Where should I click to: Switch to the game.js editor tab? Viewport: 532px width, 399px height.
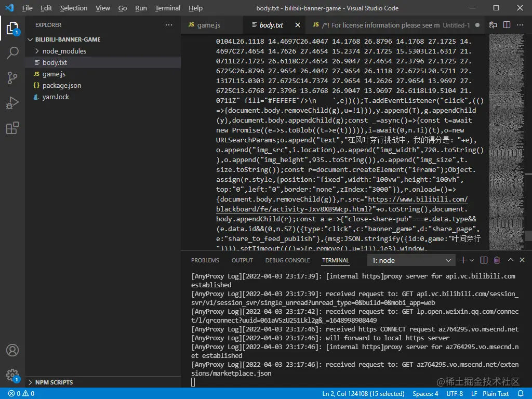(212, 25)
